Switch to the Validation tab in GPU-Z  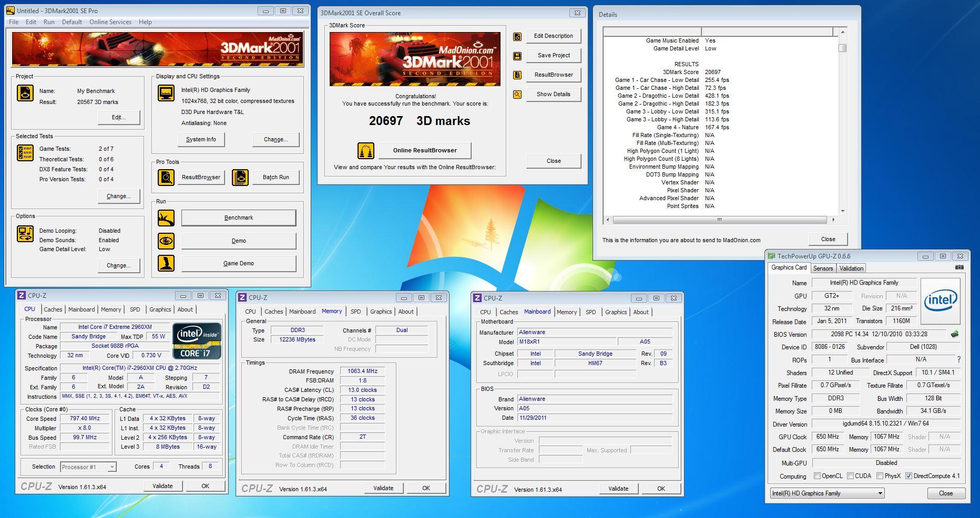coord(851,268)
